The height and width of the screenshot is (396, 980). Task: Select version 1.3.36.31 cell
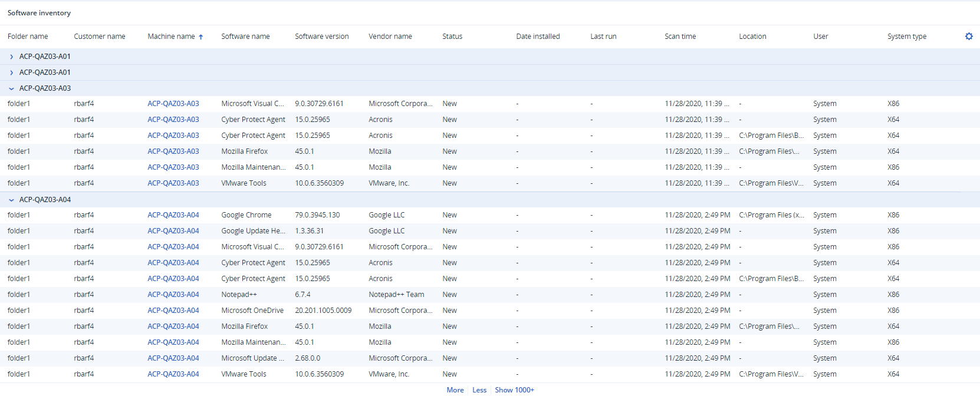(309, 231)
